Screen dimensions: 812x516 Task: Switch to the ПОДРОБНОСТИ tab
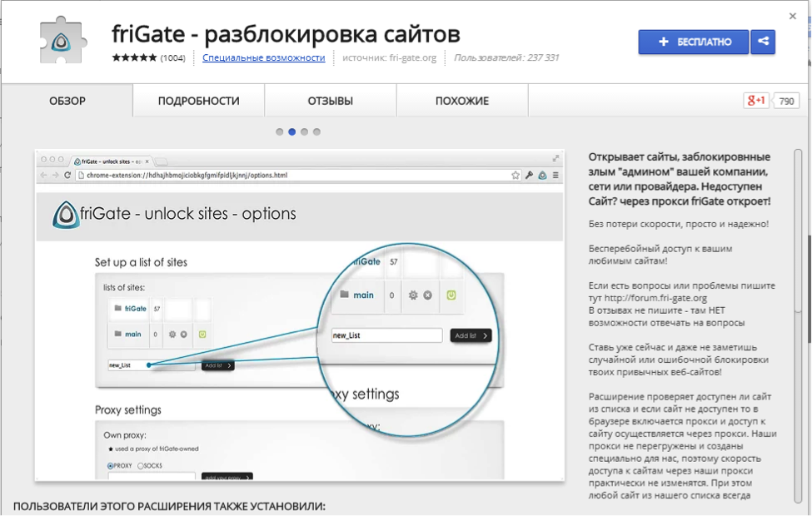pos(199,101)
